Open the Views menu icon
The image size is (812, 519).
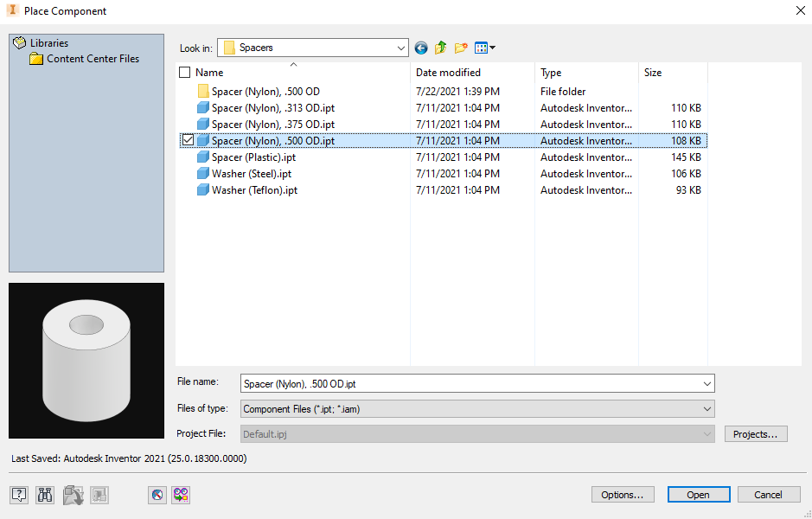(481, 48)
